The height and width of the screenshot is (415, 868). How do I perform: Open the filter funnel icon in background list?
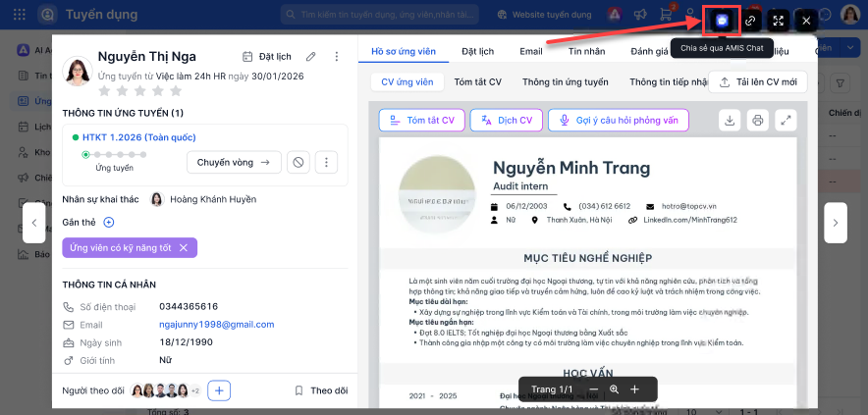841,83
